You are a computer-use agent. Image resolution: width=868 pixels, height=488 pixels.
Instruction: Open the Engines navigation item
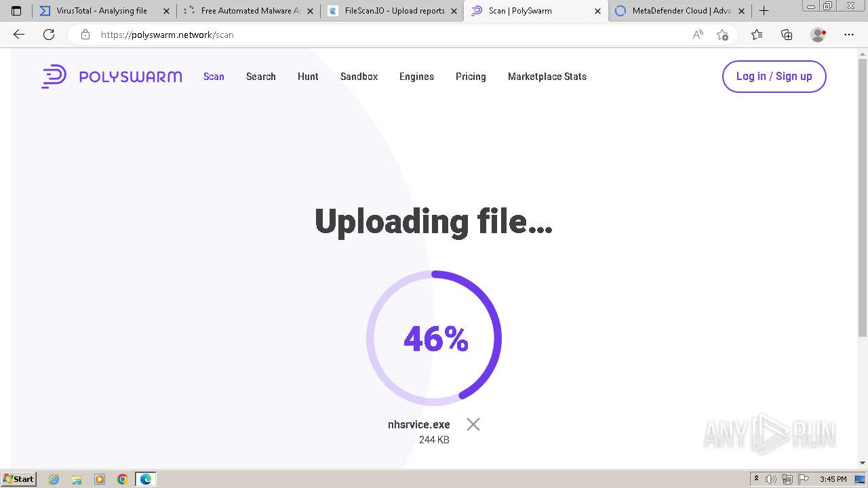tap(416, 77)
